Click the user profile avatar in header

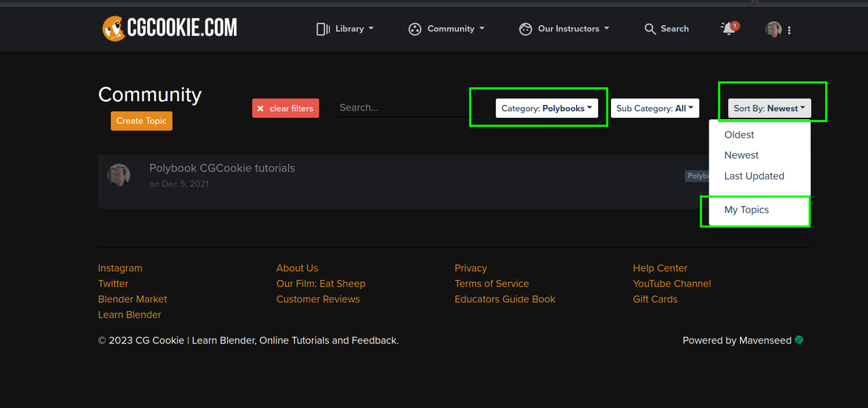pos(774,29)
